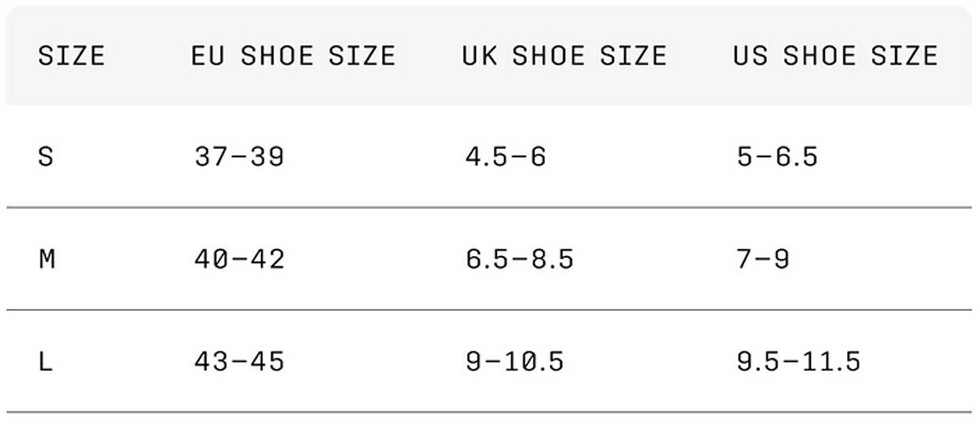The height and width of the screenshot is (423, 980).
Task: Click EU size 40–42 cell
Action: 239,260
